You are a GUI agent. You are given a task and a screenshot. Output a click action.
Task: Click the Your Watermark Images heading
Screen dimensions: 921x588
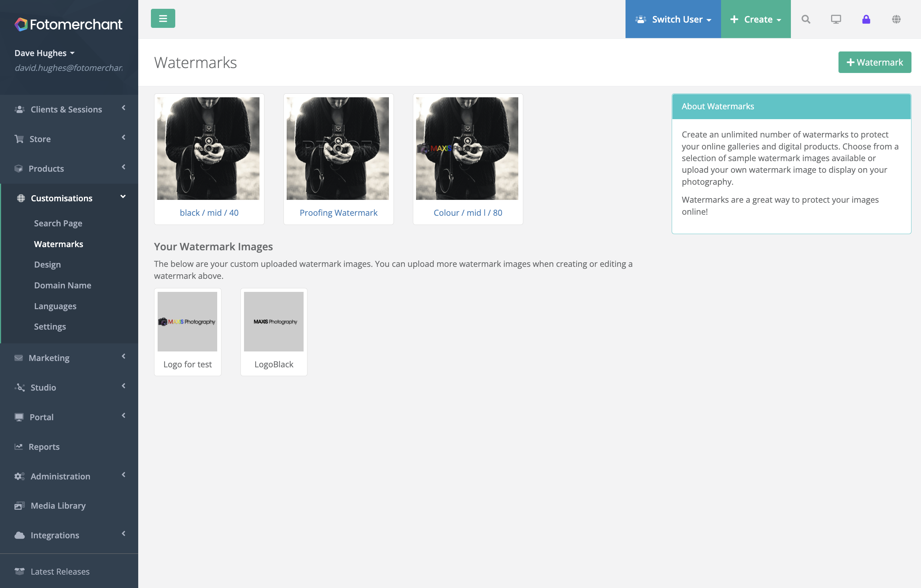pos(213,247)
